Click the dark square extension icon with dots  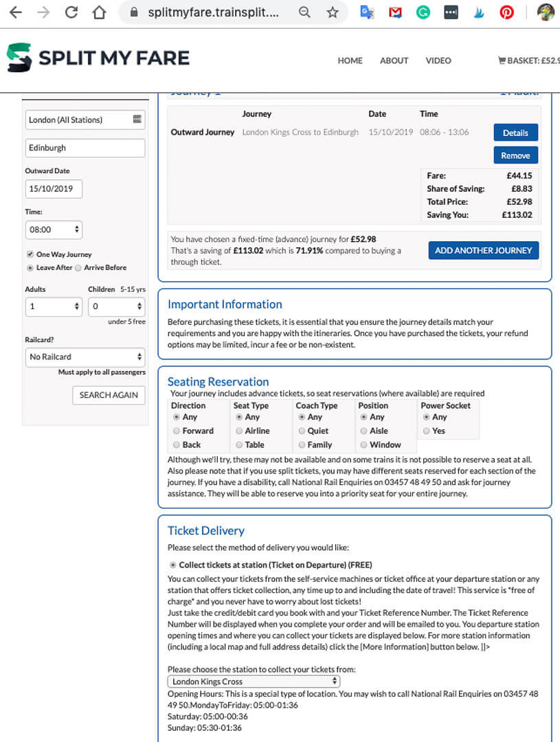451,12
